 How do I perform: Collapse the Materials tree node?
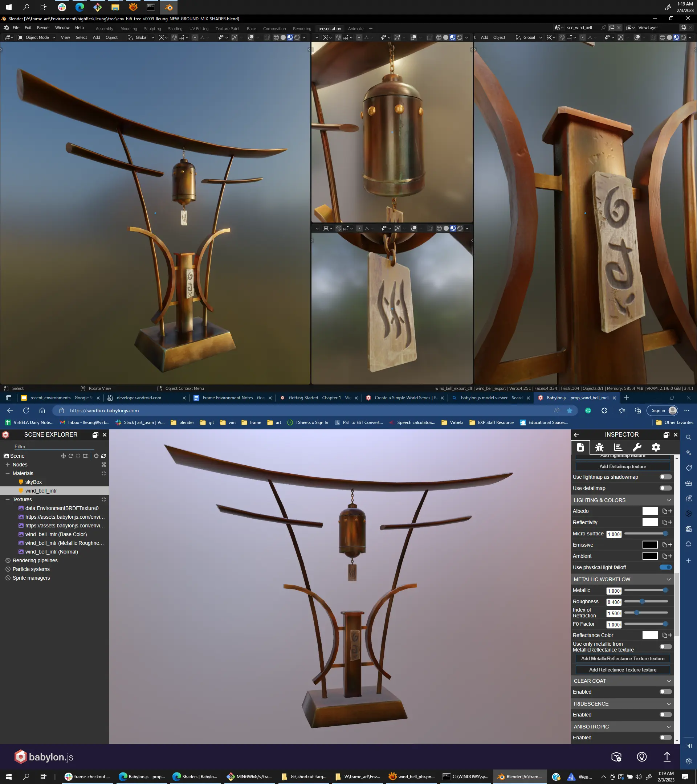pos(7,473)
